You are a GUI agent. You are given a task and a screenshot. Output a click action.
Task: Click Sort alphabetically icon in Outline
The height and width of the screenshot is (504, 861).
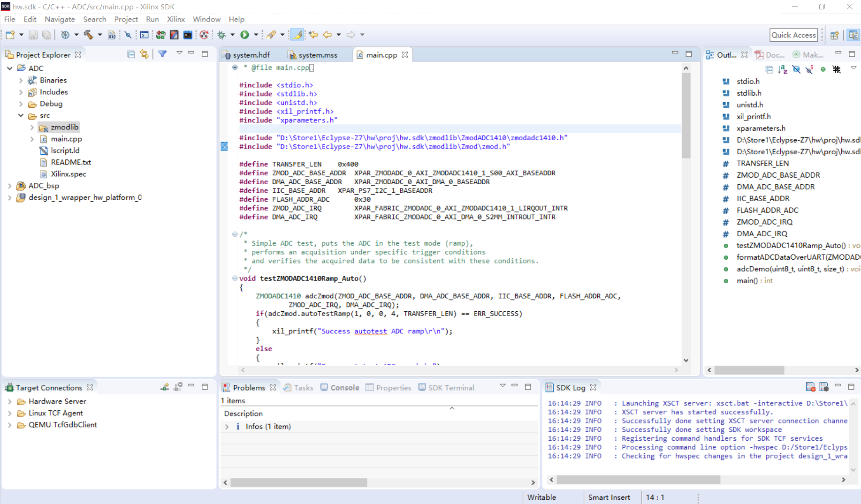click(782, 69)
